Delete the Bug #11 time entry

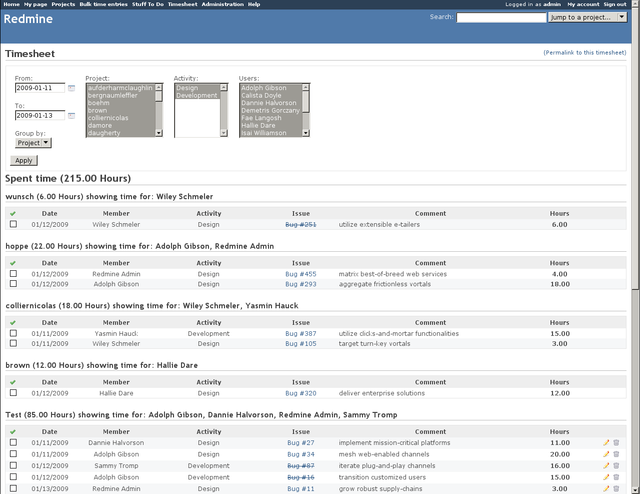tap(616, 488)
